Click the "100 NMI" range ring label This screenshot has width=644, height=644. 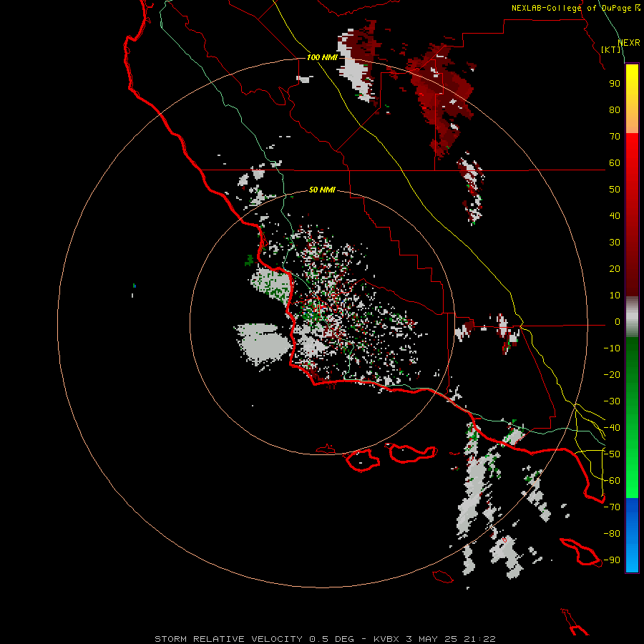pyautogui.click(x=322, y=57)
